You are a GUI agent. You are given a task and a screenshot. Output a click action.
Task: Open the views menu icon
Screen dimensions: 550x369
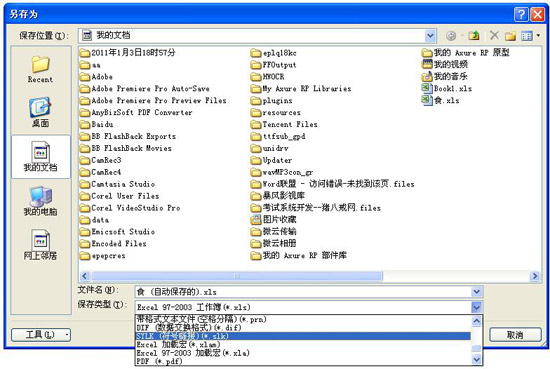point(526,35)
